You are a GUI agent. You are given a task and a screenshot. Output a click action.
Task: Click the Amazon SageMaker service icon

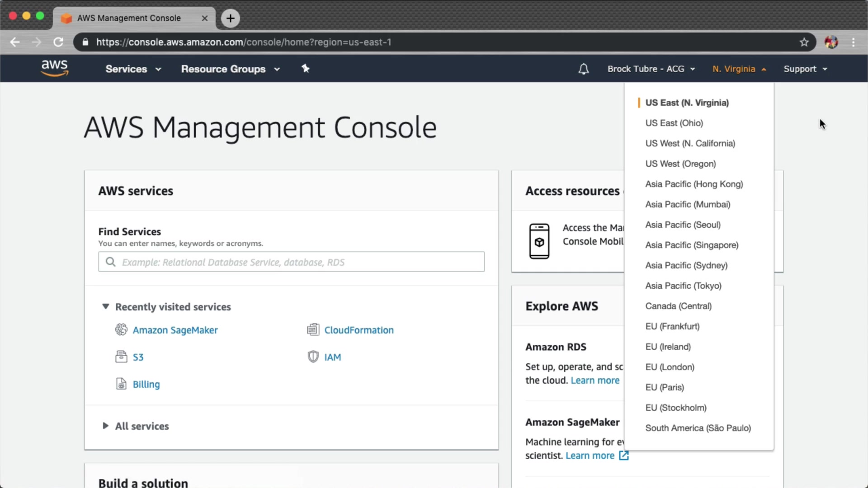[x=121, y=330]
